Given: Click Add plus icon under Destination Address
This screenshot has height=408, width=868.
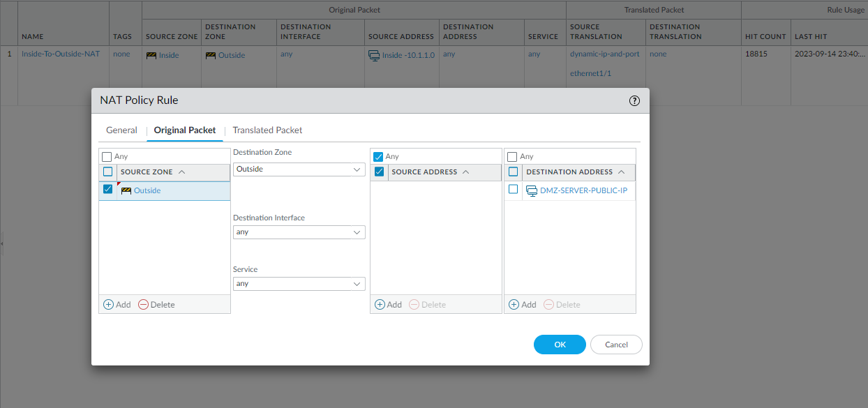Looking at the screenshot, I should click(514, 305).
